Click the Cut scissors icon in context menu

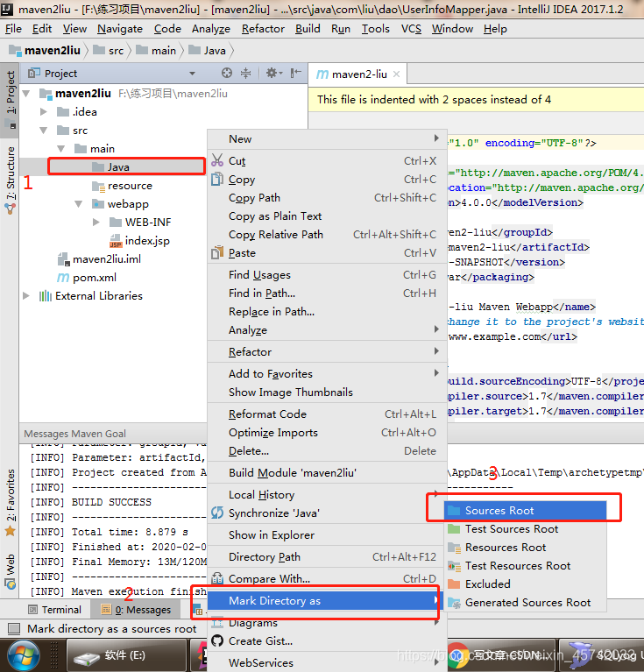tap(217, 160)
